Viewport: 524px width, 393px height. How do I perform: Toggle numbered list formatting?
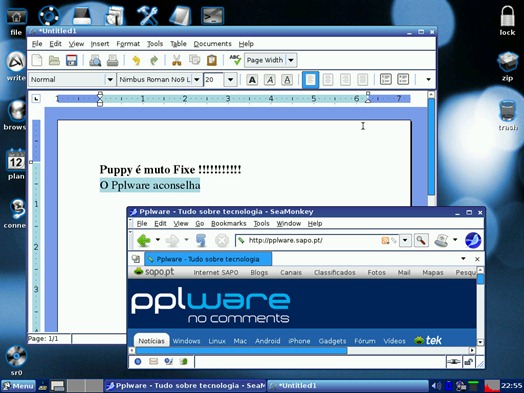click(x=386, y=80)
